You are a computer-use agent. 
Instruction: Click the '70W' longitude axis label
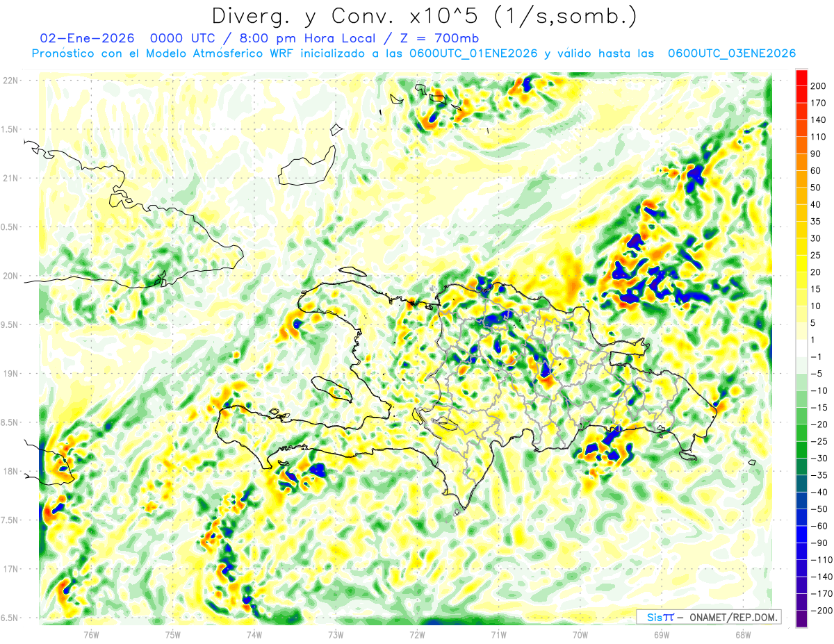(x=580, y=634)
